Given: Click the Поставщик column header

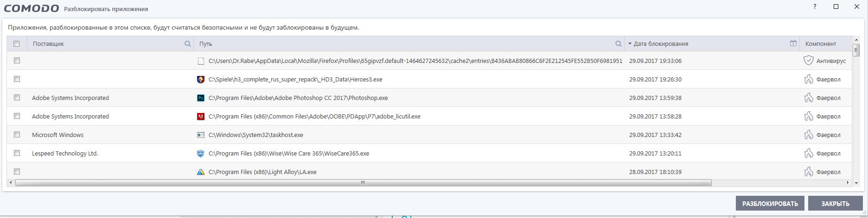Looking at the screenshot, I should (x=48, y=44).
